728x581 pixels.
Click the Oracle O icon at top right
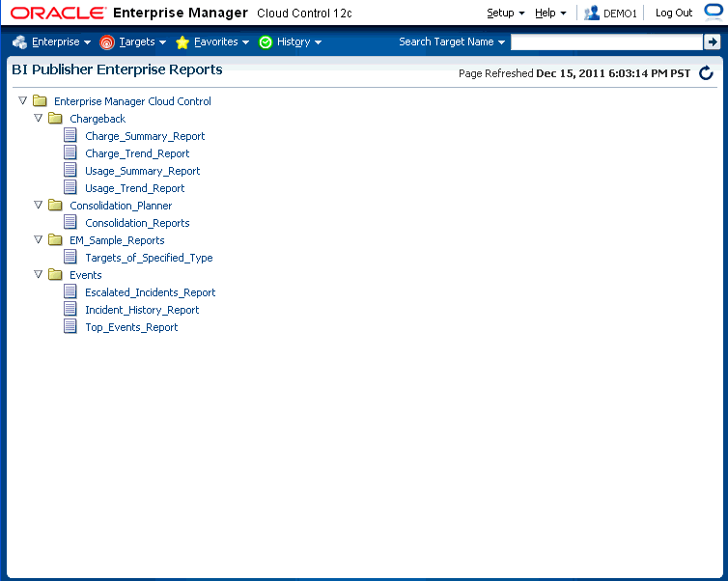point(714,12)
